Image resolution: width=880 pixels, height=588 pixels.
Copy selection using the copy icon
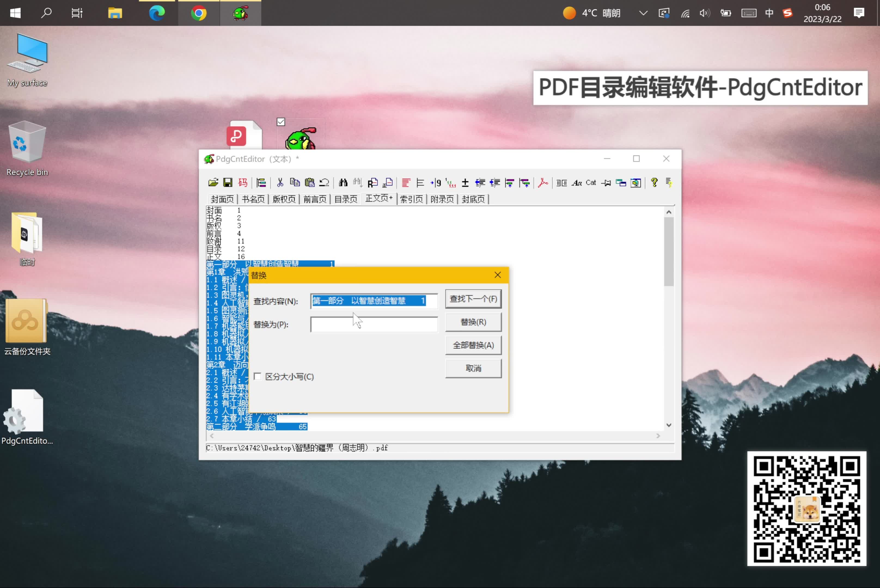(x=295, y=183)
